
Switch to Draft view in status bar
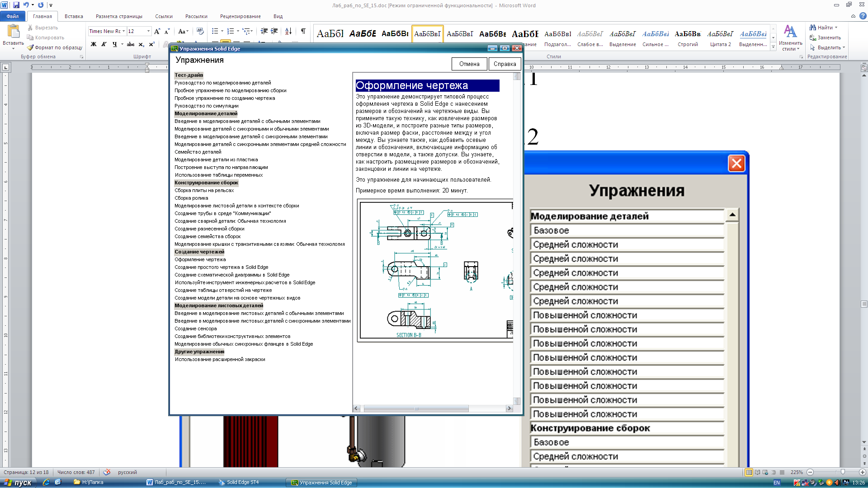(782, 472)
